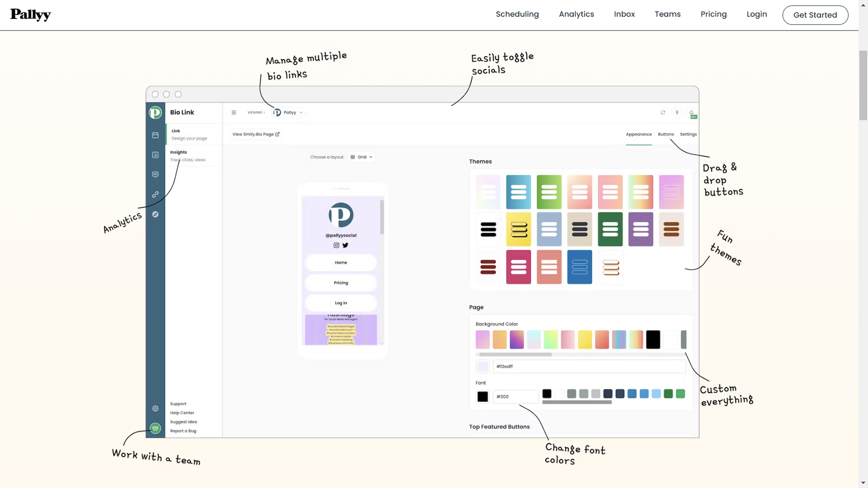Open the settings gear icon in app sidebar
868x488 pixels.
coord(155,408)
